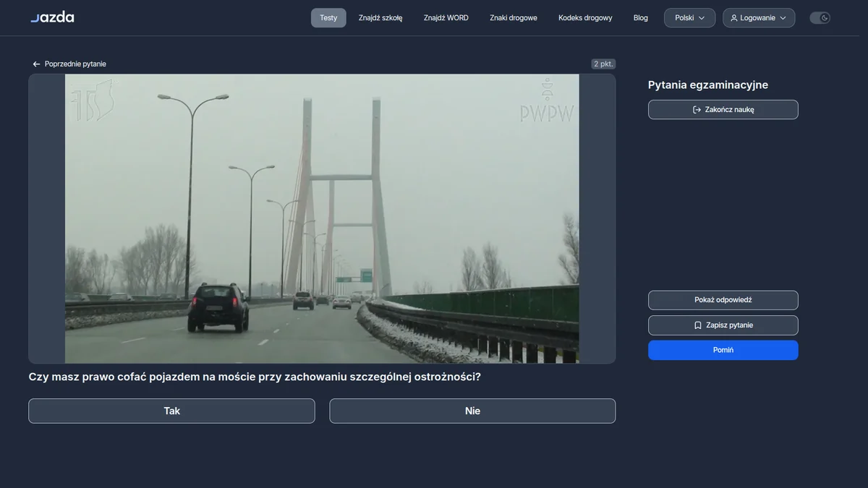Go to Znajdź szkołę
Screen dimensions: 868x488
click(380, 18)
